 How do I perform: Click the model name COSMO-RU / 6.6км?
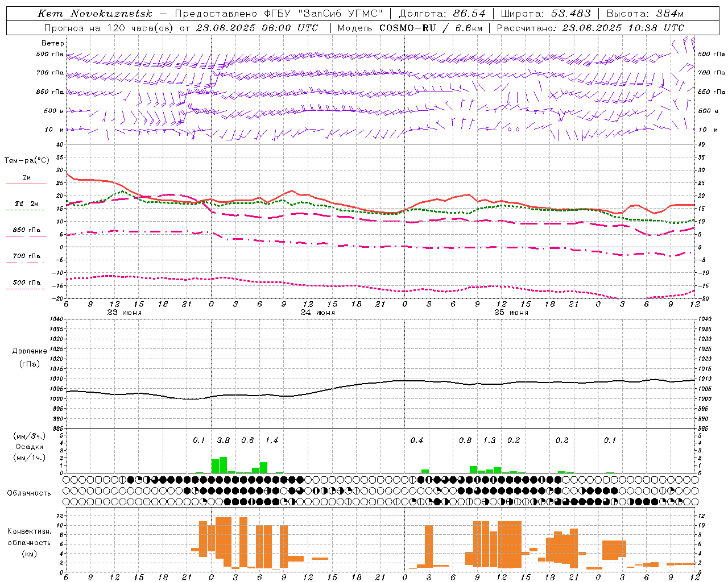pyautogui.click(x=429, y=28)
